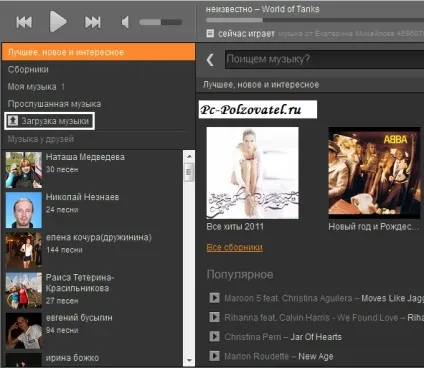
Task: Click friends list scrollbar down arrow
Action: click(189, 360)
